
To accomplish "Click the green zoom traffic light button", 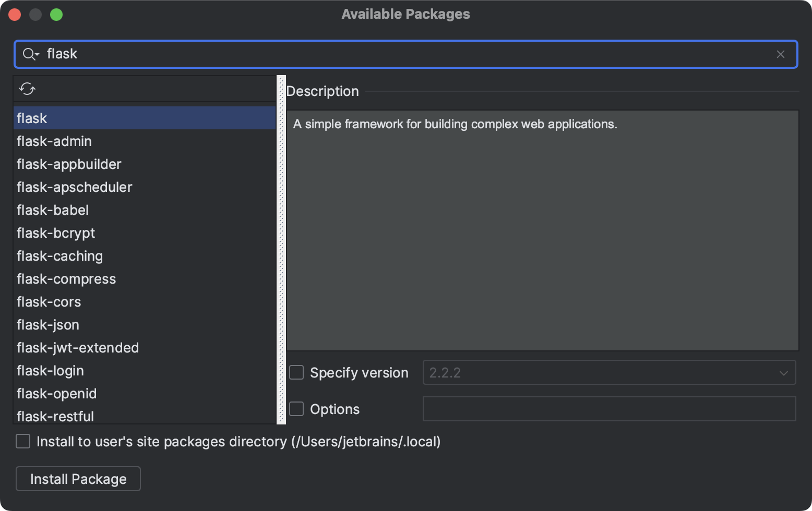I will coord(57,14).
